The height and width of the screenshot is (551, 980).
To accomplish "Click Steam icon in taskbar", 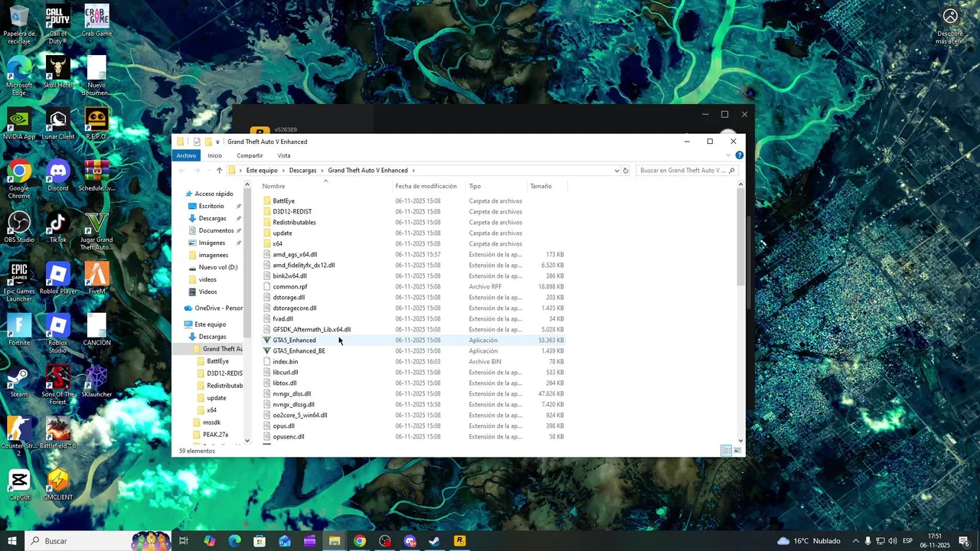I will [x=434, y=541].
